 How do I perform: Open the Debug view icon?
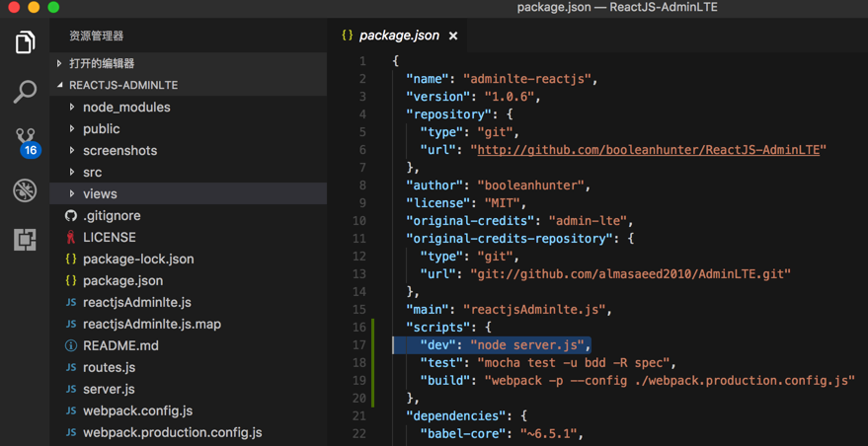(25, 190)
